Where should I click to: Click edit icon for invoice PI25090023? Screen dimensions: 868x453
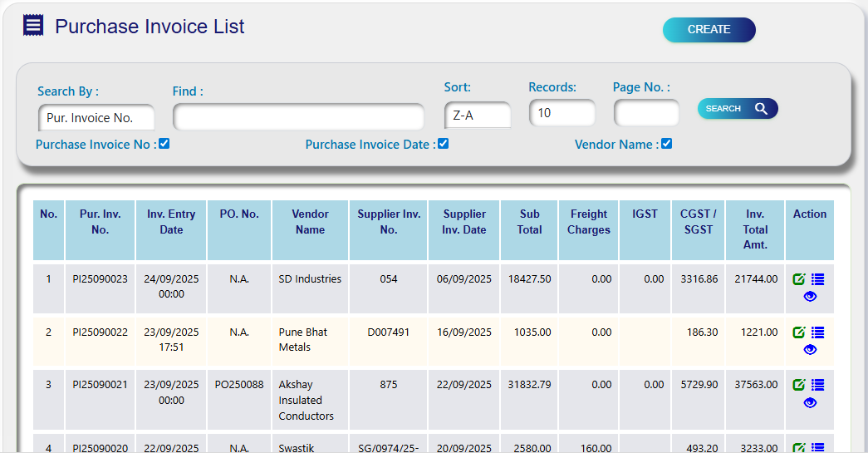799,279
